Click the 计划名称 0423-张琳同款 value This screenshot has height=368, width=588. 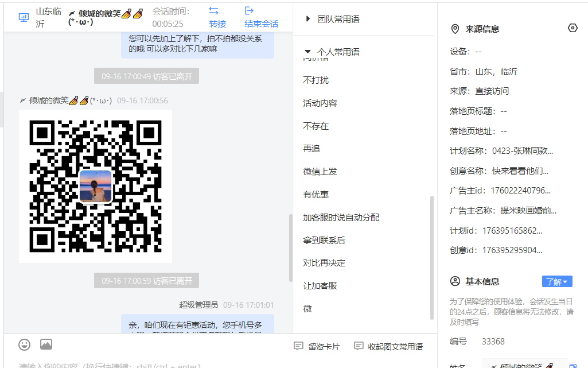(523, 151)
